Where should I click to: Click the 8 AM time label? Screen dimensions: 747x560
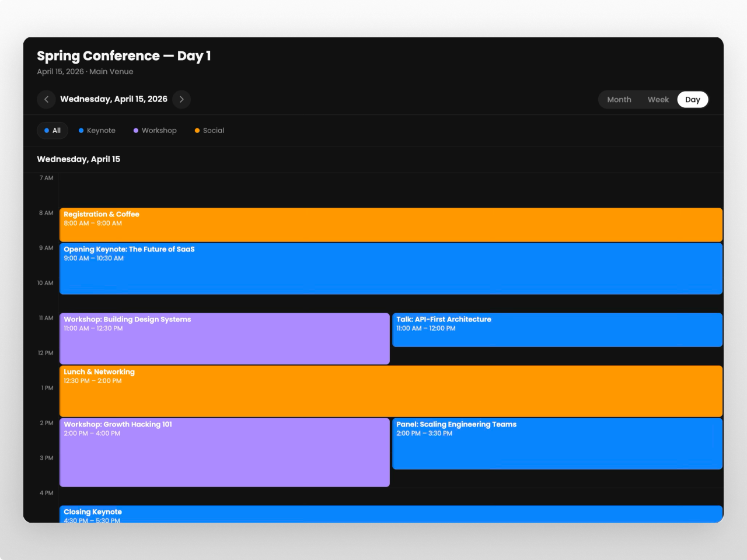tap(46, 213)
